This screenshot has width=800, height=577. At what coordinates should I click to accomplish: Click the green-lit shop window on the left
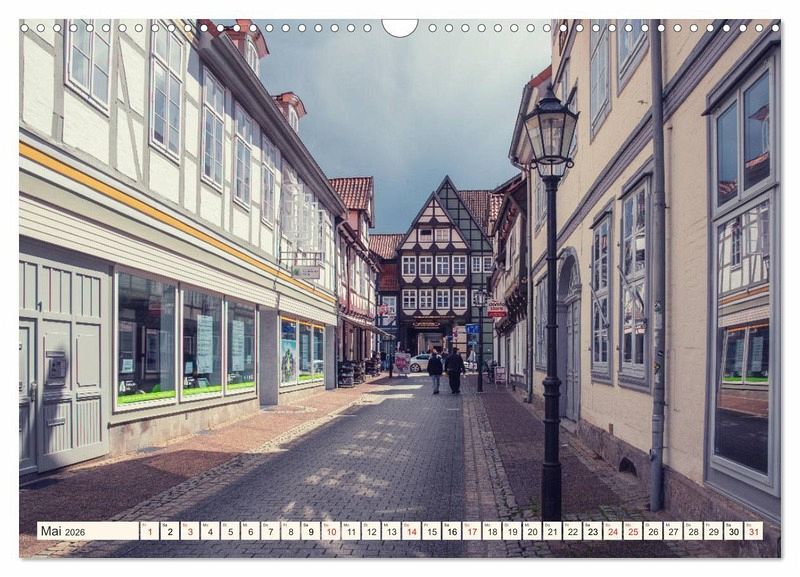(147, 342)
